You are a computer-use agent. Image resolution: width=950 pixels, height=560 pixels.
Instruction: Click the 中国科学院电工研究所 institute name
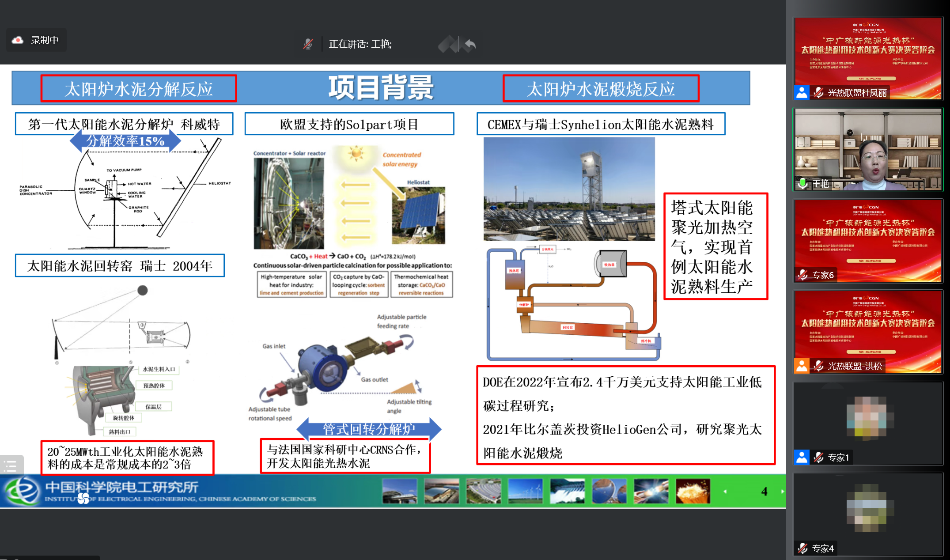click(x=122, y=487)
